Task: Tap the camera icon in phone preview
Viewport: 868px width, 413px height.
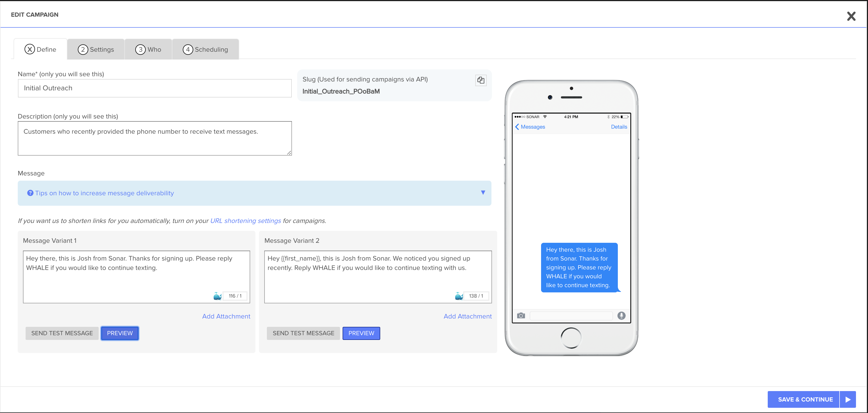Action: (x=521, y=316)
